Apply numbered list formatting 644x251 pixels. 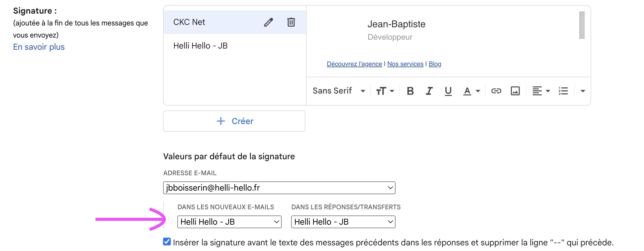[x=563, y=91]
